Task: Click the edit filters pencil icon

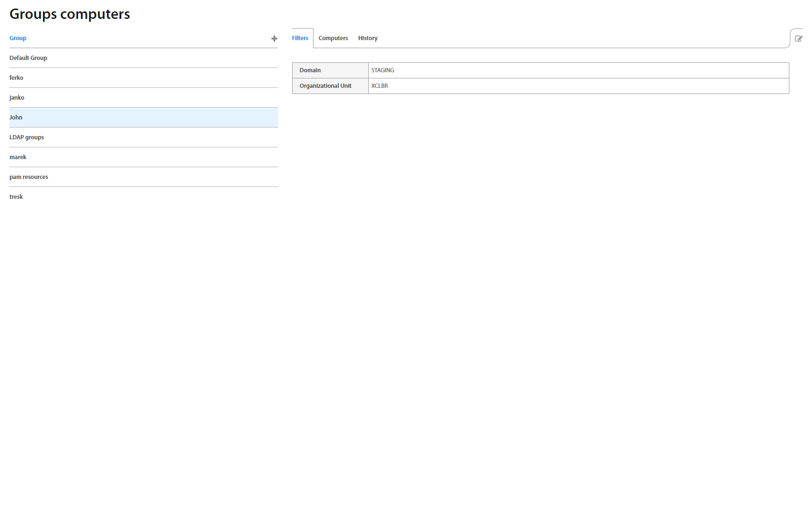Action: click(x=798, y=39)
